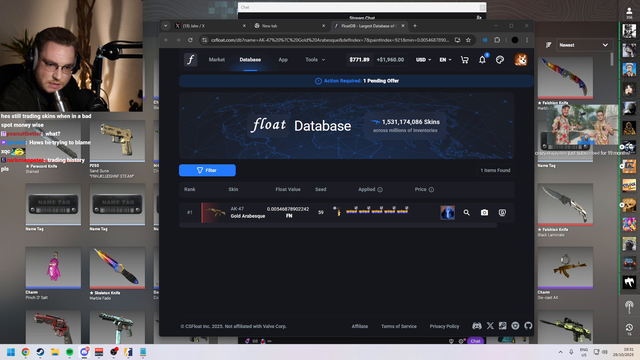
Task: Click the Price info icon
Action: pos(431,189)
